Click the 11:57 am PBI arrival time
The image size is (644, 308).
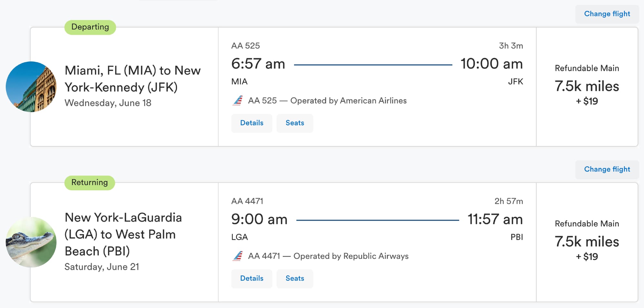click(495, 219)
